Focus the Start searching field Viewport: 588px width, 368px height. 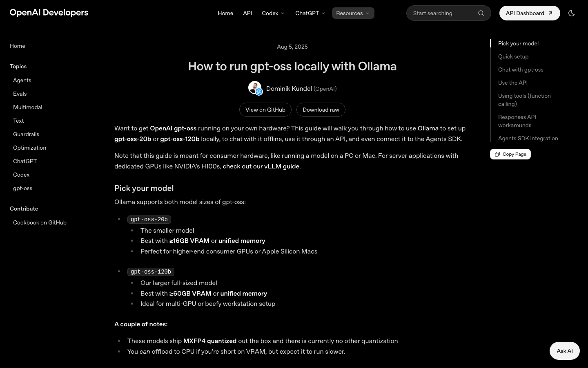pos(448,13)
